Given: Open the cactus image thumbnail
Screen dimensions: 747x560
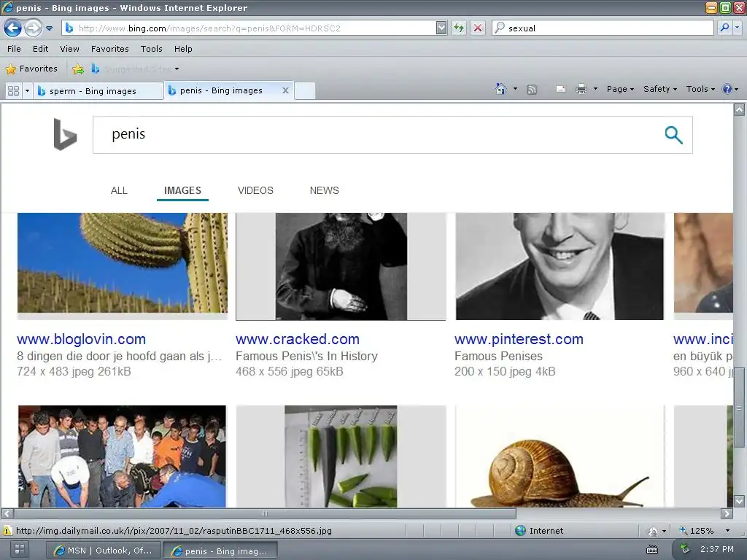Looking at the screenshot, I should (123, 262).
